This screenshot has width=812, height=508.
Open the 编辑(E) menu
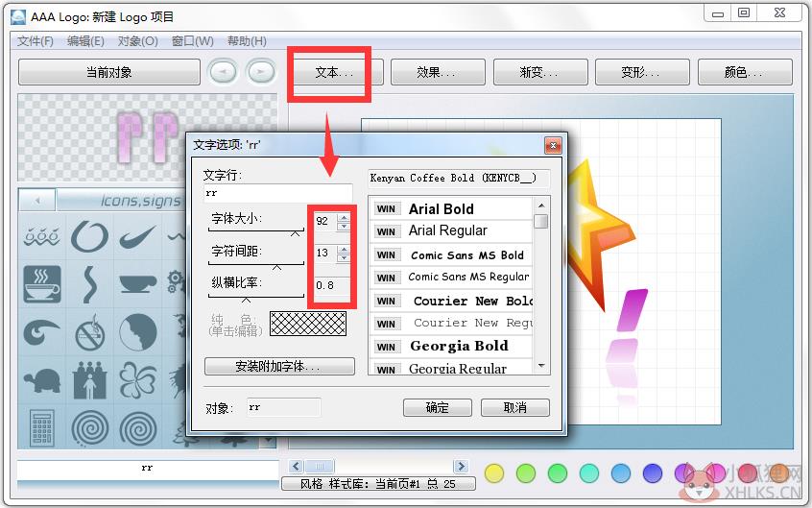click(x=85, y=41)
